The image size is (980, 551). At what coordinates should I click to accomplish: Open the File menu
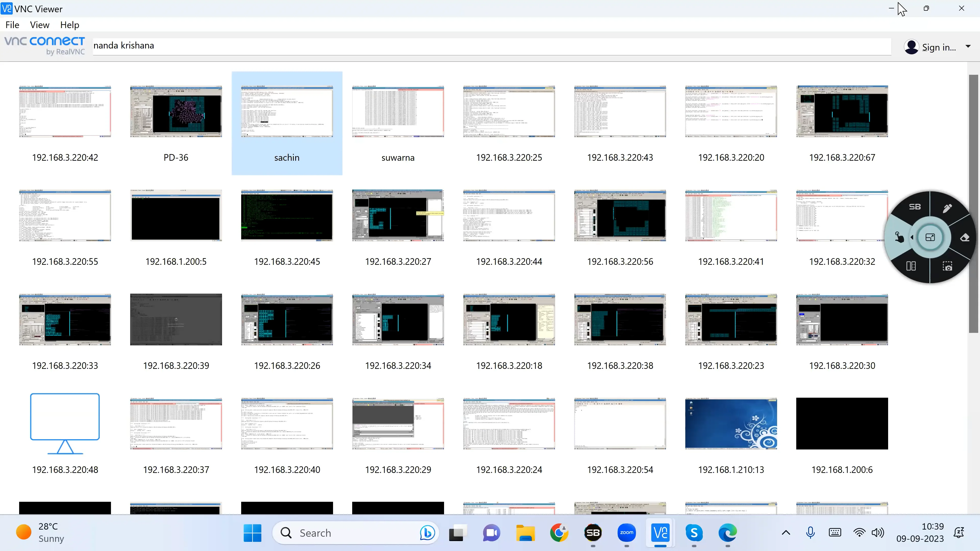pos(12,24)
